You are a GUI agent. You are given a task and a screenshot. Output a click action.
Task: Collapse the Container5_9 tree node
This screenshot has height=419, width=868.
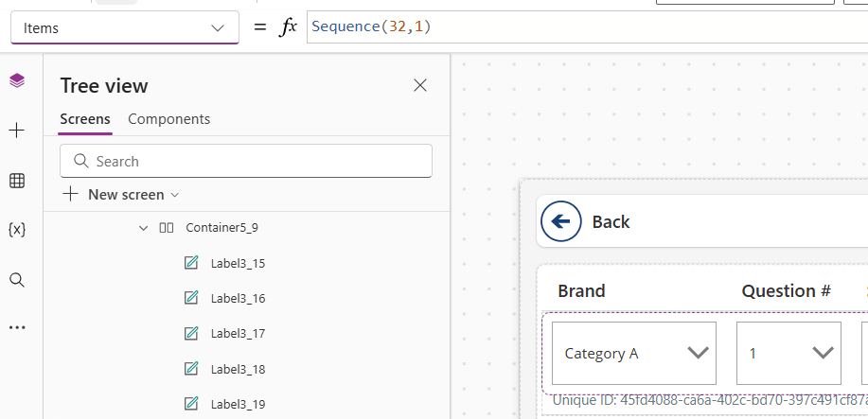click(144, 228)
